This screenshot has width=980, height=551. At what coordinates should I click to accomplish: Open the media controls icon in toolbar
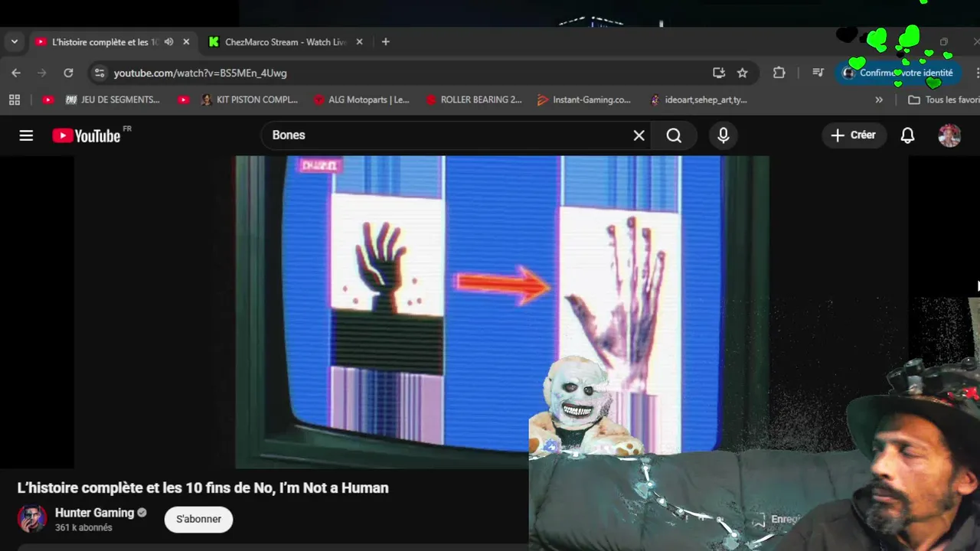pos(818,73)
